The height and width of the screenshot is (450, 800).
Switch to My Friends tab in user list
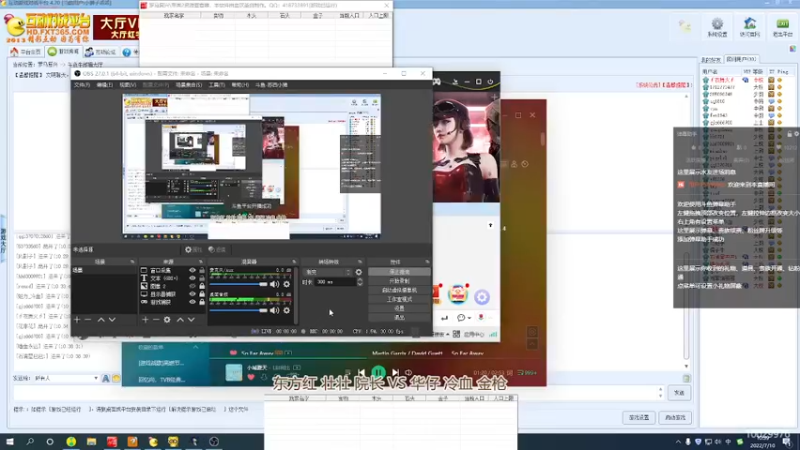(x=711, y=60)
